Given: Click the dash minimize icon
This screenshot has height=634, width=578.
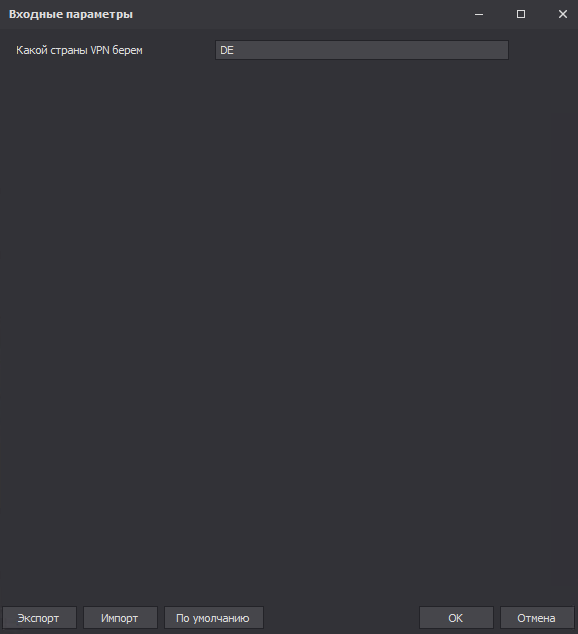Looking at the screenshot, I should tap(479, 15).
